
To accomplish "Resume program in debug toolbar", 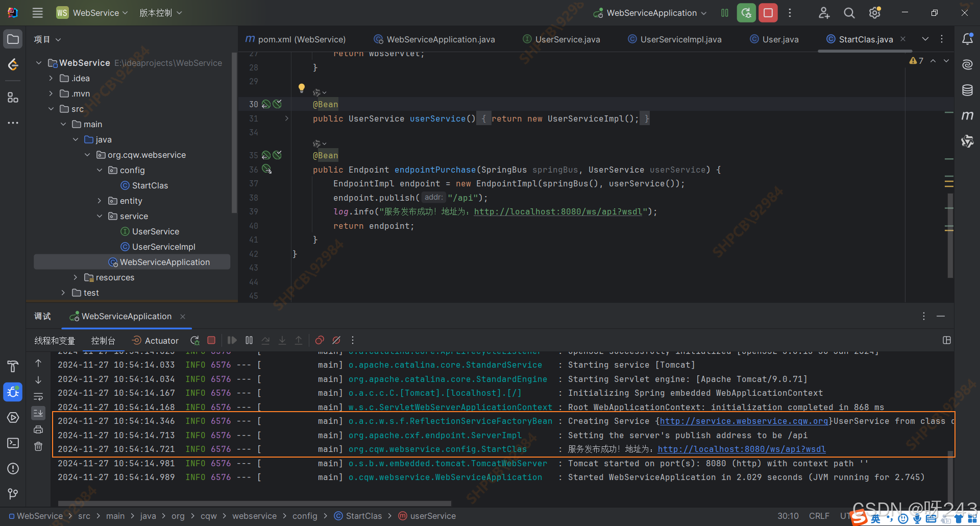I will click(232, 340).
